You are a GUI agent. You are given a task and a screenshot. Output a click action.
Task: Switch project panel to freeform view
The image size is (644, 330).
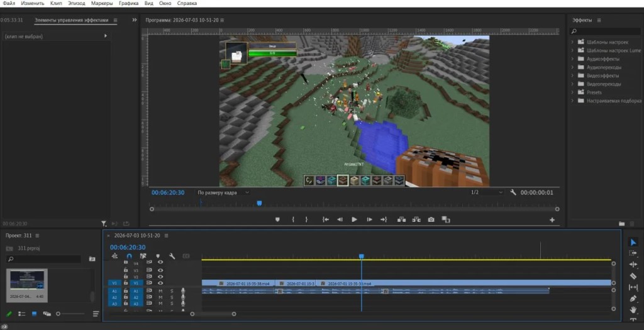click(47, 314)
